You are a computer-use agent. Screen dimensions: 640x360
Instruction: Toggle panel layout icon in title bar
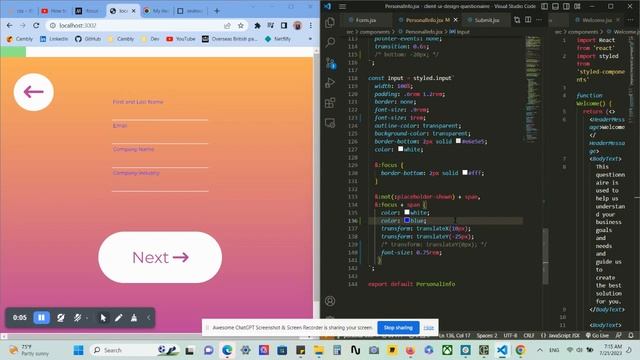(x=556, y=6)
